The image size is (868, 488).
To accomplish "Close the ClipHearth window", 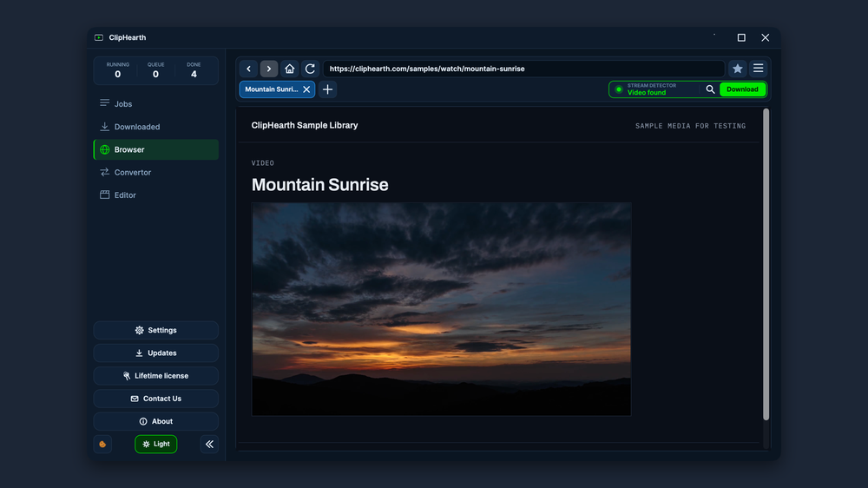I will tap(765, 37).
